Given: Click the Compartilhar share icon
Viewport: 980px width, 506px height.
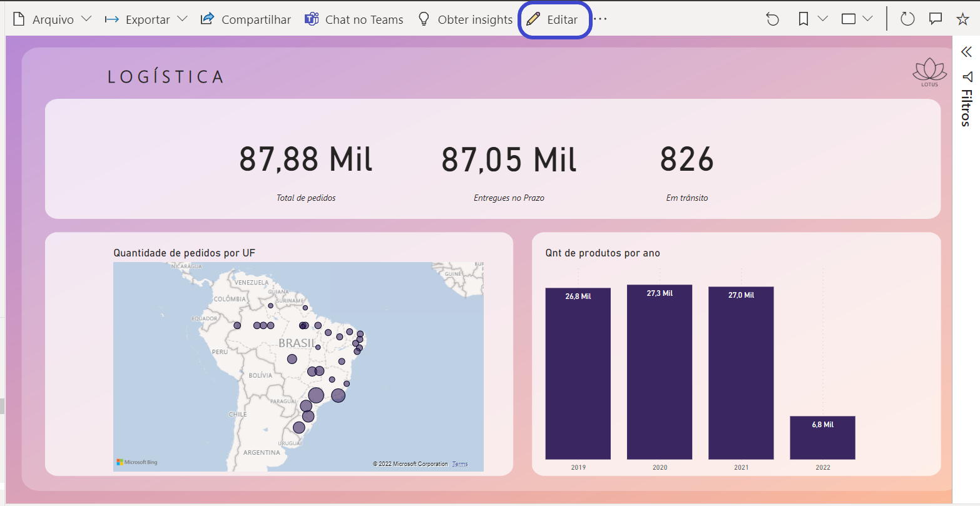Looking at the screenshot, I should coord(207,19).
